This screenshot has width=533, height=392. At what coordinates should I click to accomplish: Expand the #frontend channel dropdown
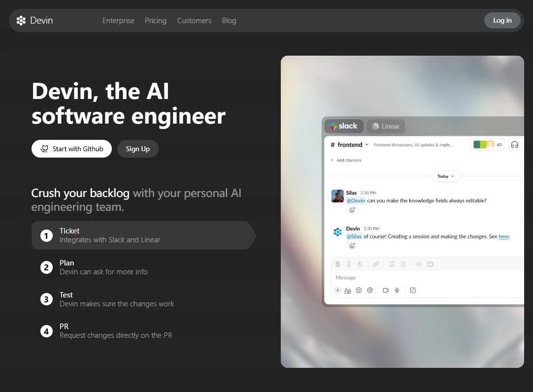tap(366, 145)
